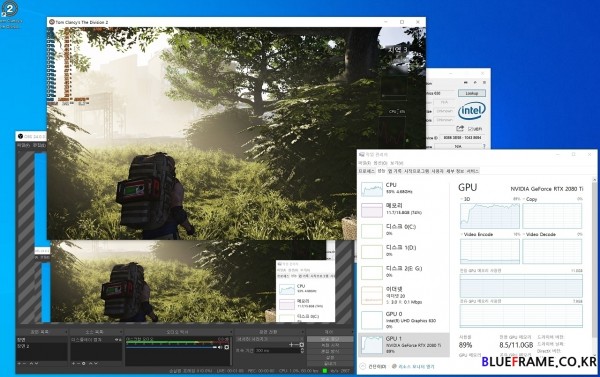Select 디스크 0(C:) in performance list
Viewport: 600px width, 377px height.
(403, 230)
